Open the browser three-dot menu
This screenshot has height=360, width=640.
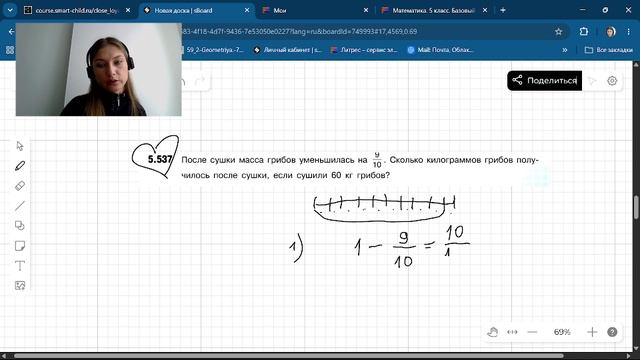(628, 31)
